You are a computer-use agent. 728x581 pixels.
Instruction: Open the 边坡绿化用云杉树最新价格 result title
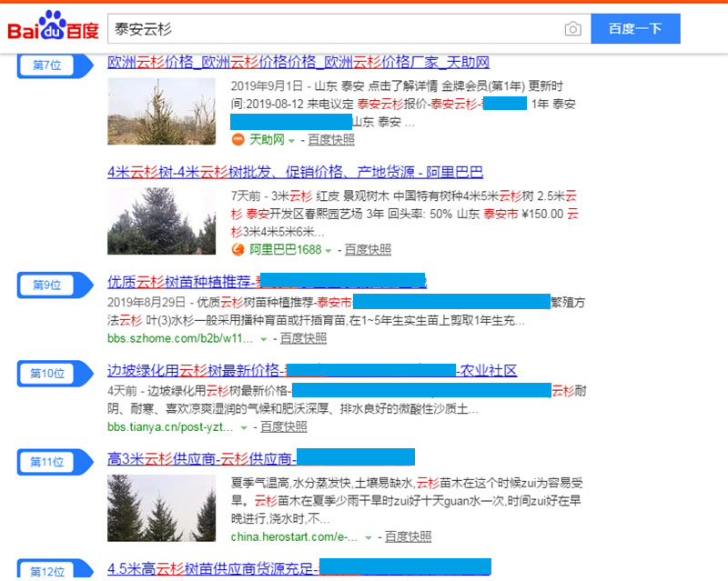tap(312, 370)
